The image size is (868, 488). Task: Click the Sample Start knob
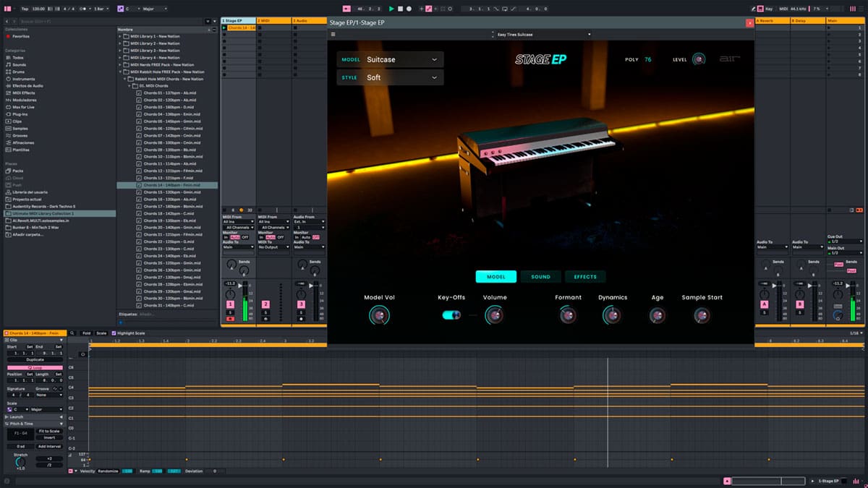click(702, 315)
